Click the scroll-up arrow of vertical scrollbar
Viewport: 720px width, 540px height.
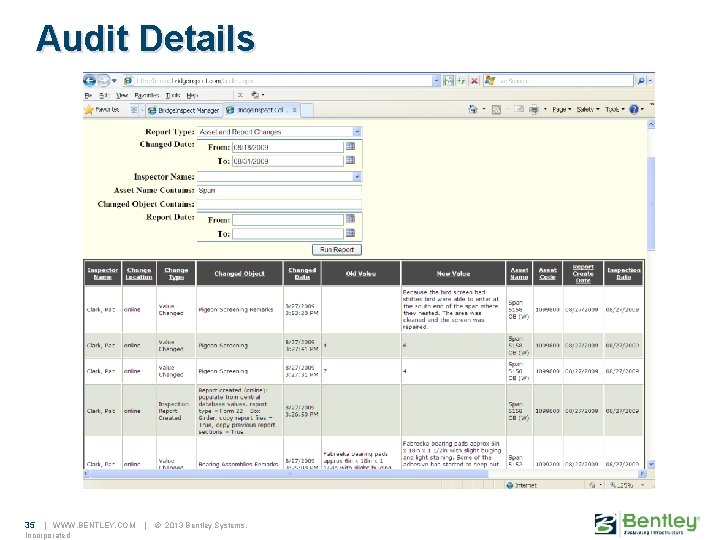pos(651,124)
